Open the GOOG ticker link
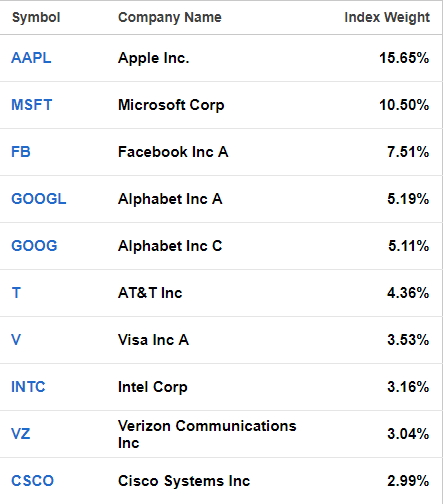443x504 pixels. pyautogui.click(x=34, y=246)
